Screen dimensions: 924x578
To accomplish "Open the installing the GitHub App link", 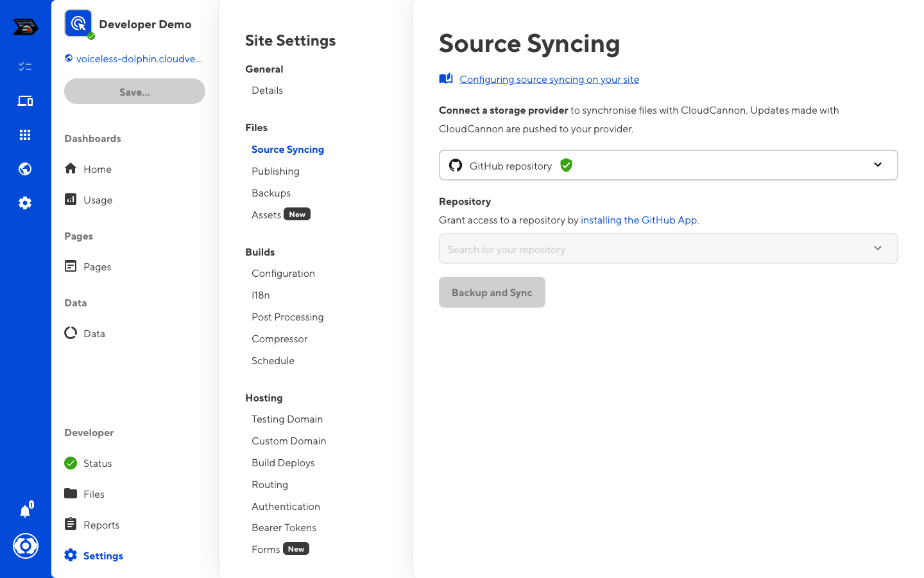I will click(x=639, y=220).
